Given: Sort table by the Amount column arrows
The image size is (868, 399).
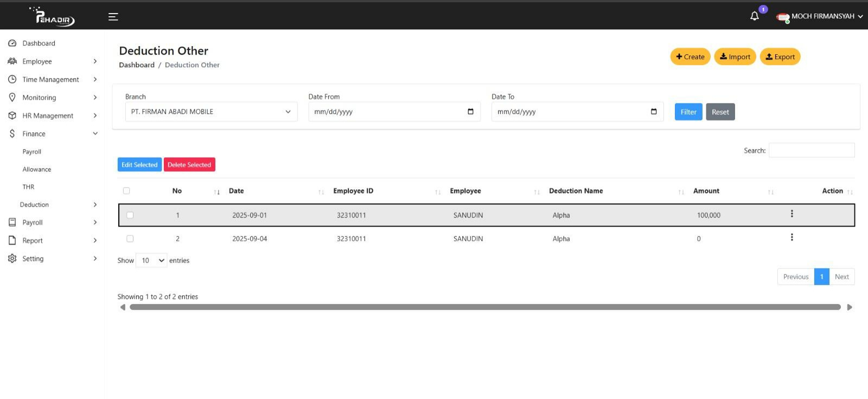Looking at the screenshot, I should coord(770,192).
